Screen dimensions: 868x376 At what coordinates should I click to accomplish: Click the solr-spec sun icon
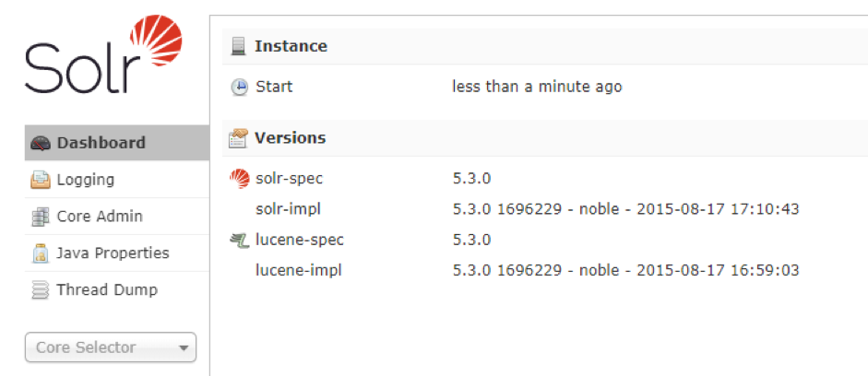pyautogui.click(x=239, y=179)
